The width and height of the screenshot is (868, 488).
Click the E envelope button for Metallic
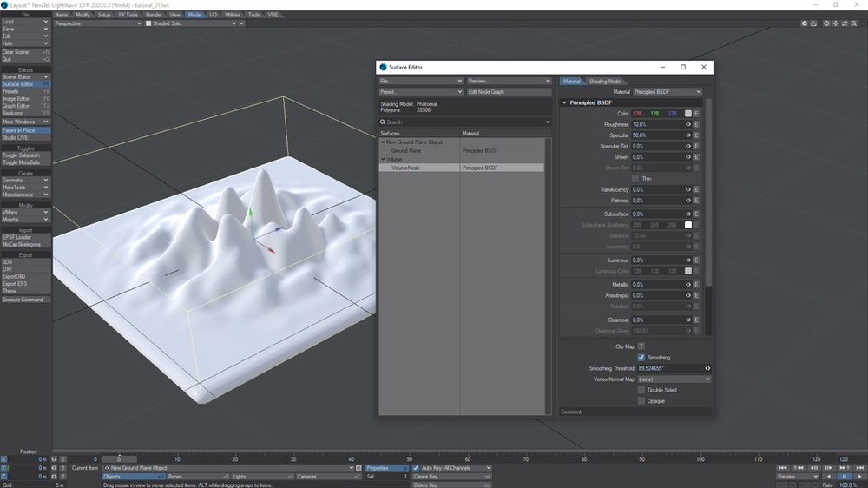coord(696,285)
